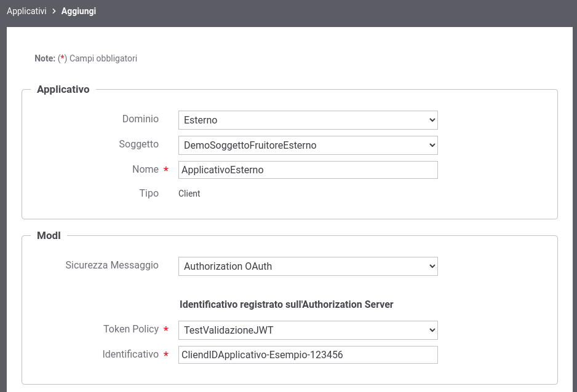Open the Dominio dropdown set to Esterno
This screenshot has height=392, width=577.
[308, 120]
